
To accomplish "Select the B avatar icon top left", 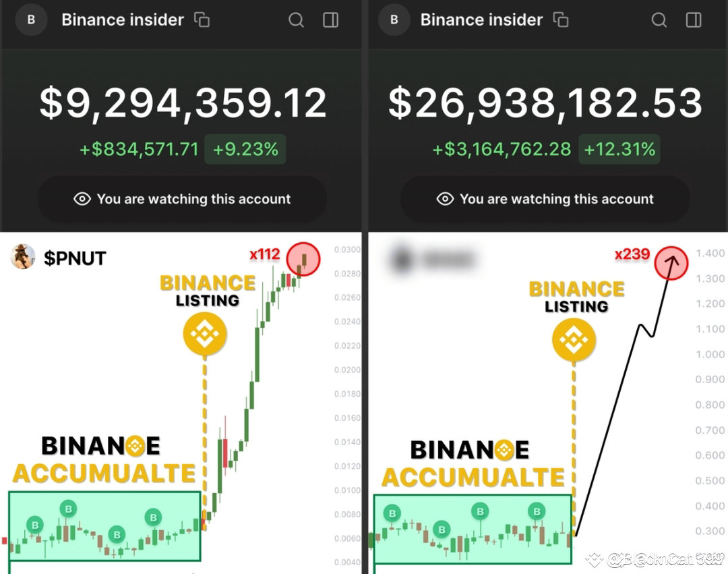I will [31, 20].
